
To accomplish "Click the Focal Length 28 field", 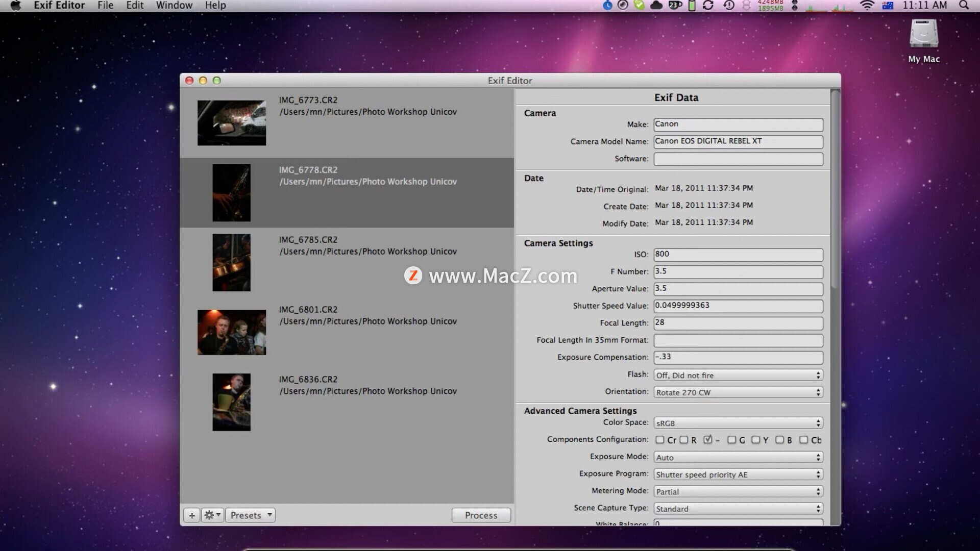I will tap(738, 323).
